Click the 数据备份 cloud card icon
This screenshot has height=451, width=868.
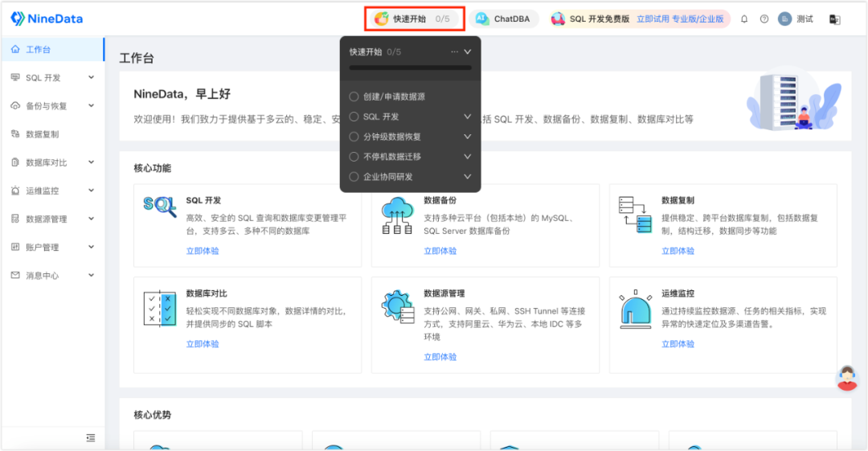click(x=398, y=215)
